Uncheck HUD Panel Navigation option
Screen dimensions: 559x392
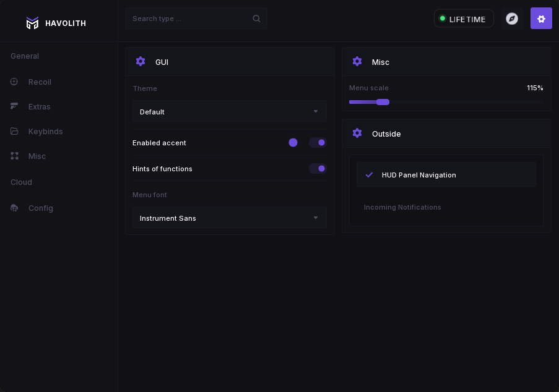(x=446, y=175)
